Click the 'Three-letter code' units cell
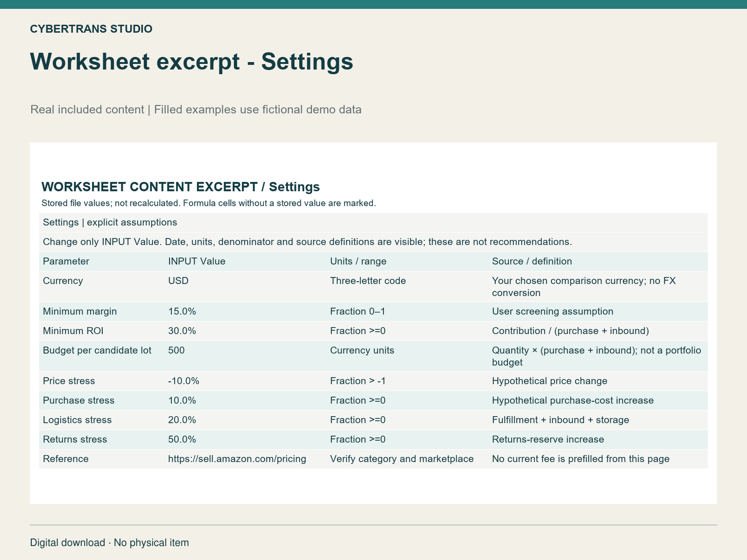 pos(368,281)
